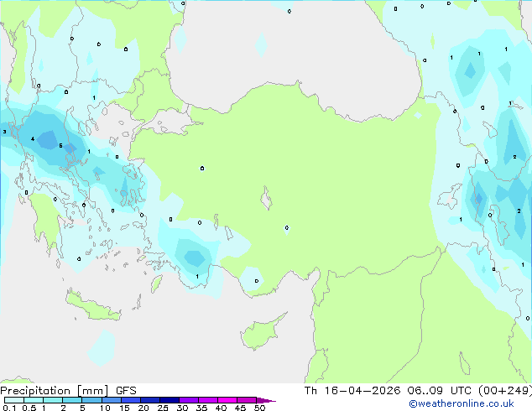Click the 'Th 16-04-2026 06..09 UTC (00+249)' timestamp
532x411 pixels.
pyautogui.click(x=418, y=391)
